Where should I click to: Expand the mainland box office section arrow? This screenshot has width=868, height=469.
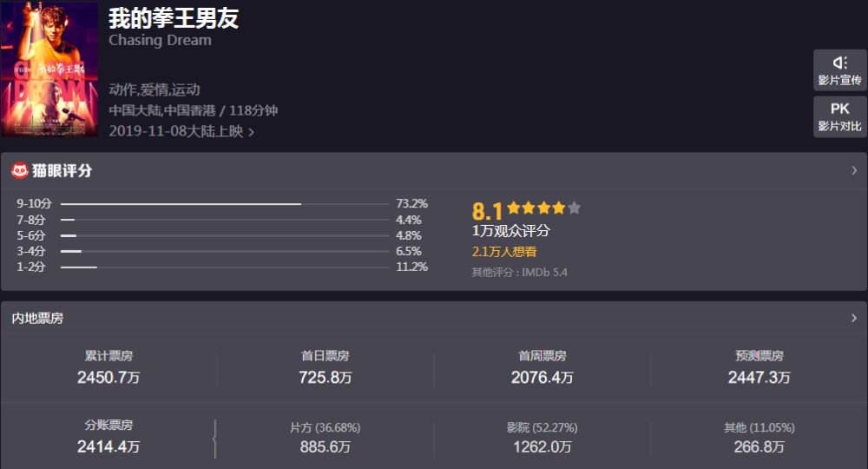[x=854, y=319]
